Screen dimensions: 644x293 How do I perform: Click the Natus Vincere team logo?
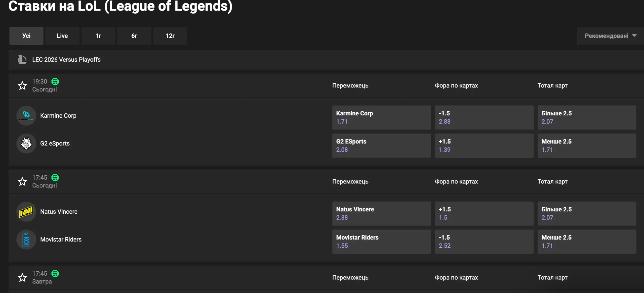tap(26, 212)
